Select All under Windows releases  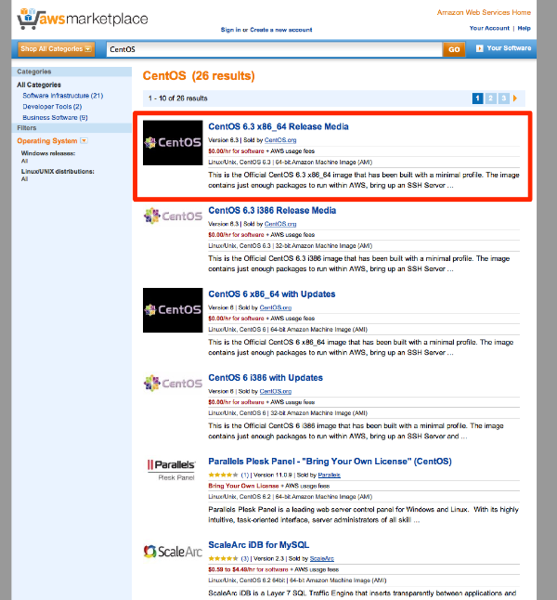point(24,161)
